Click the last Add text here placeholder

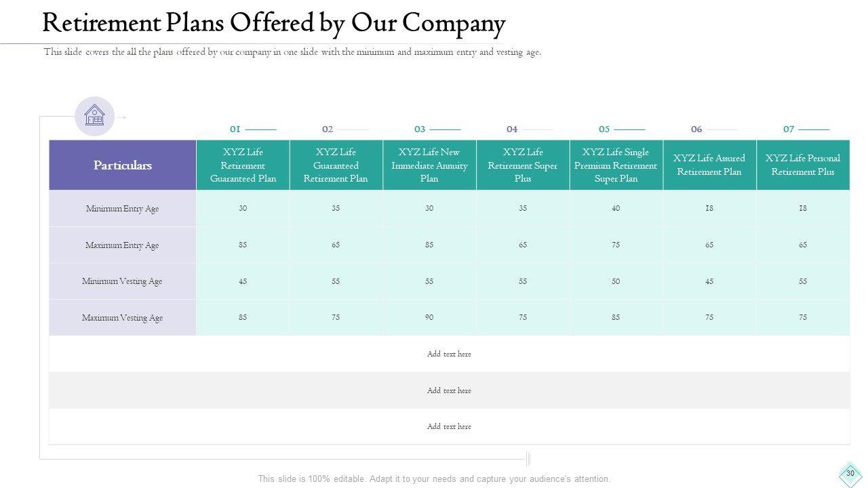449,426
